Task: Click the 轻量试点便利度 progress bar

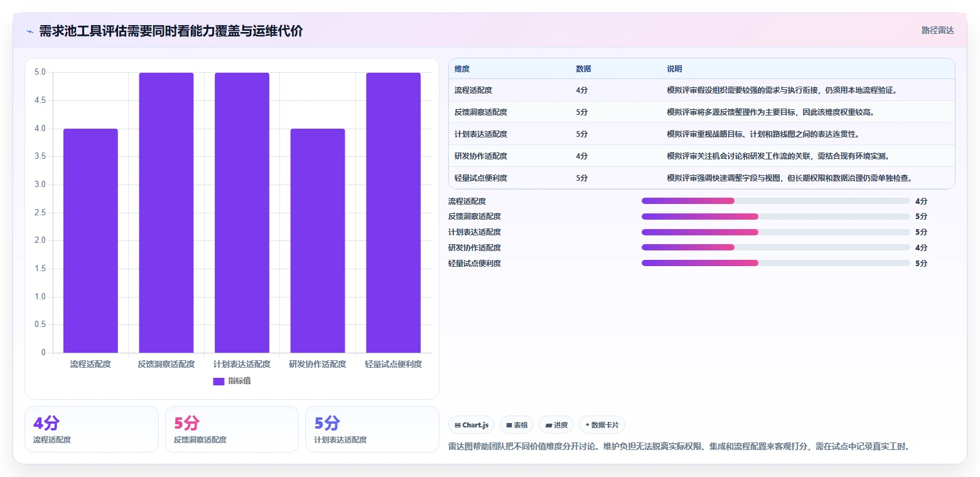Action: click(776, 264)
